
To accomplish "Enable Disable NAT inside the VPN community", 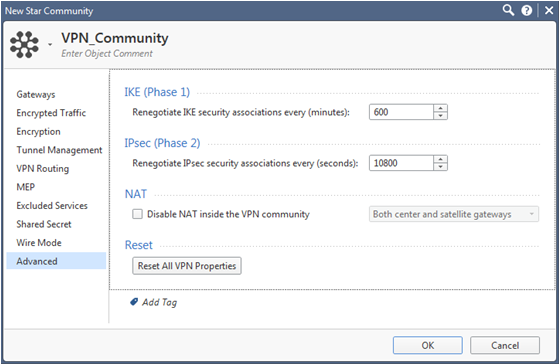I will point(137,214).
